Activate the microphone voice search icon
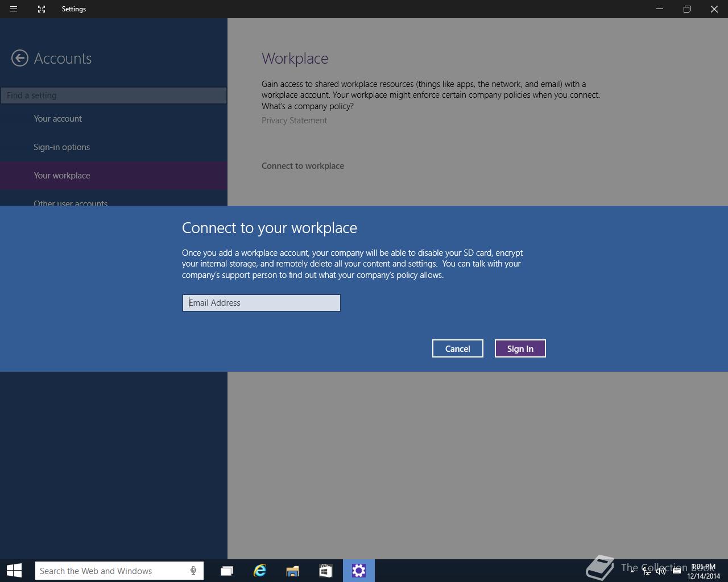This screenshot has width=728, height=582. (x=193, y=571)
